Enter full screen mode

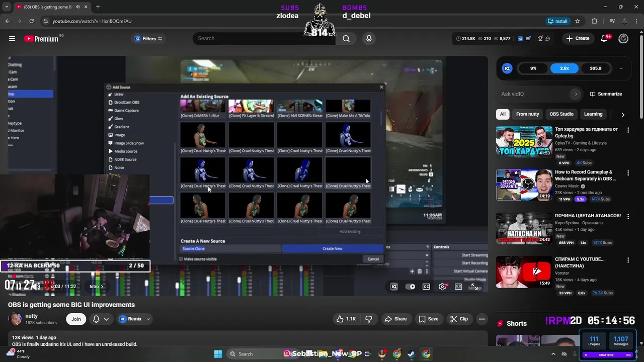[x=474, y=287]
